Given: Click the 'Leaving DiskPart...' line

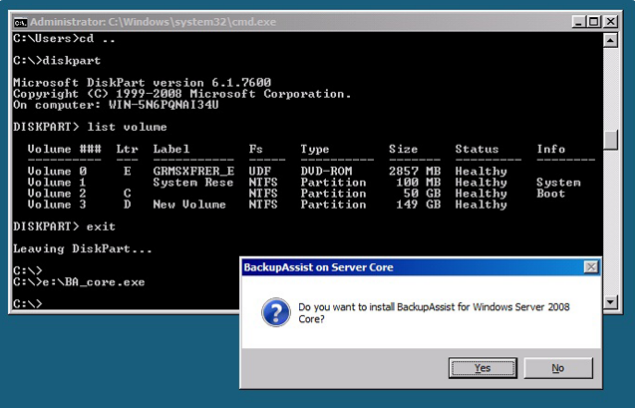Looking at the screenshot, I should 83,248.
